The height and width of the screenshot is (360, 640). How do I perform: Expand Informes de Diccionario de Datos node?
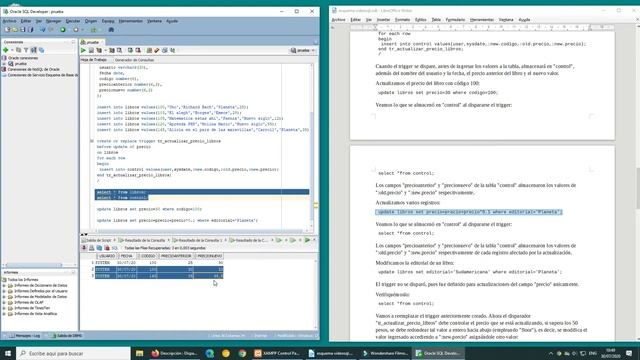coord(4,285)
